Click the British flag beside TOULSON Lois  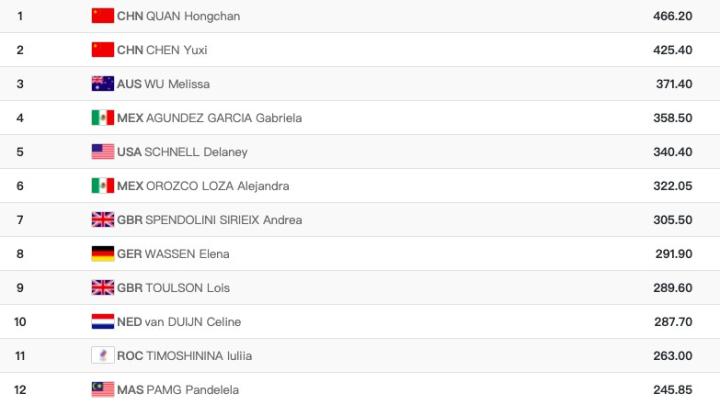[103, 288]
